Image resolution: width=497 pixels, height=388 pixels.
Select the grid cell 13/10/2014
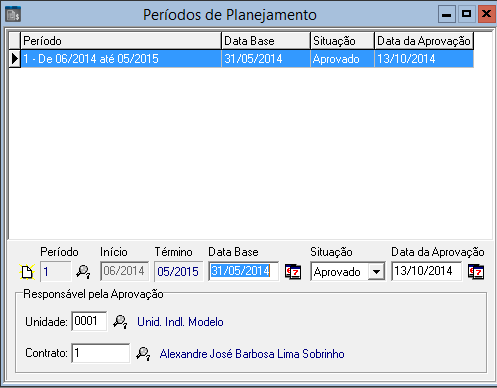pos(424,59)
